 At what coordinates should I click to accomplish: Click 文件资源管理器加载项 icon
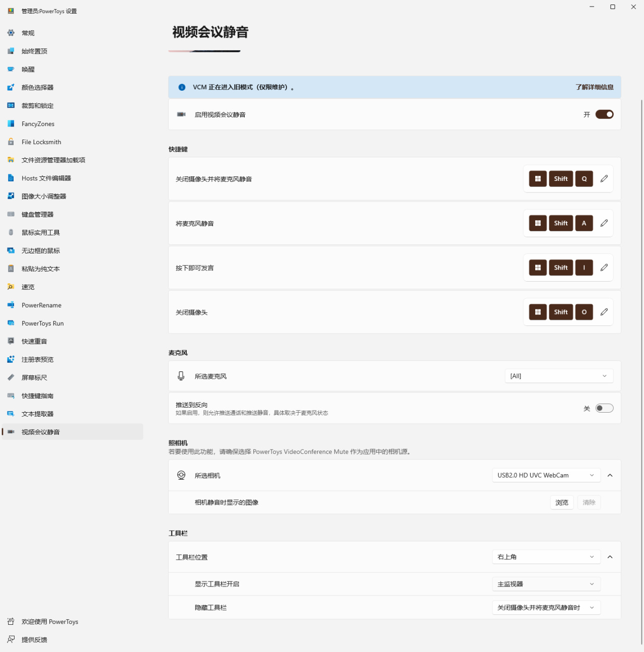11,160
